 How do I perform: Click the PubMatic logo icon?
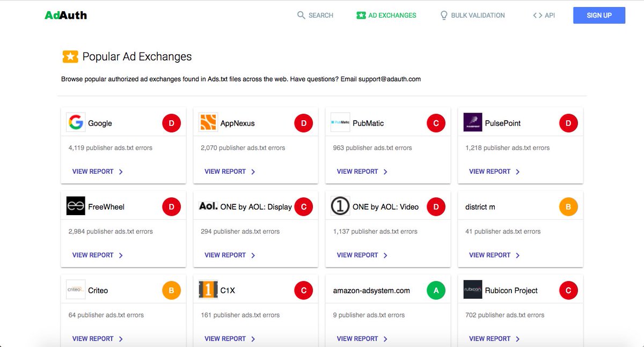point(340,123)
